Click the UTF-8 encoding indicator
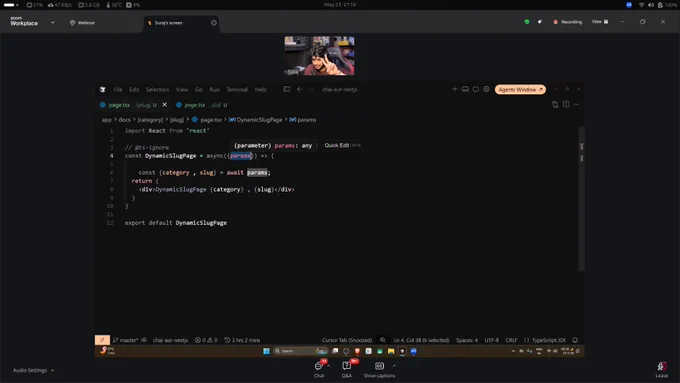The height and width of the screenshot is (383, 680). 492,340
